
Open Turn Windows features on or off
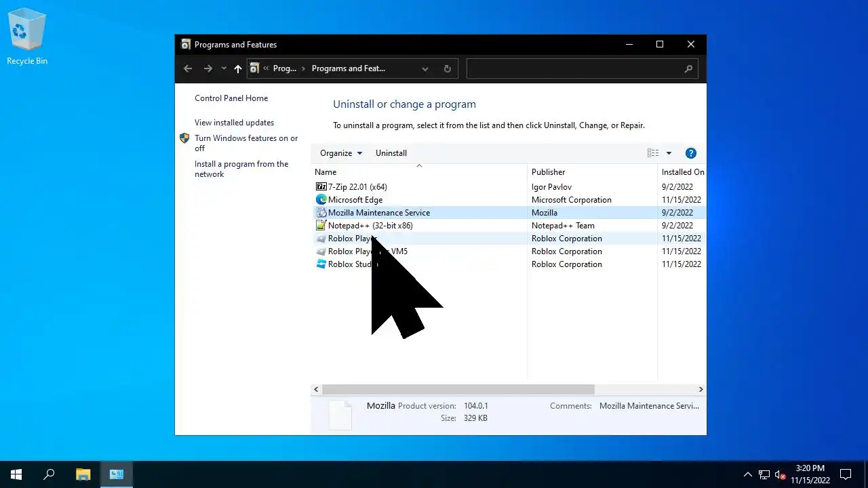pyautogui.click(x=246, y=143)
